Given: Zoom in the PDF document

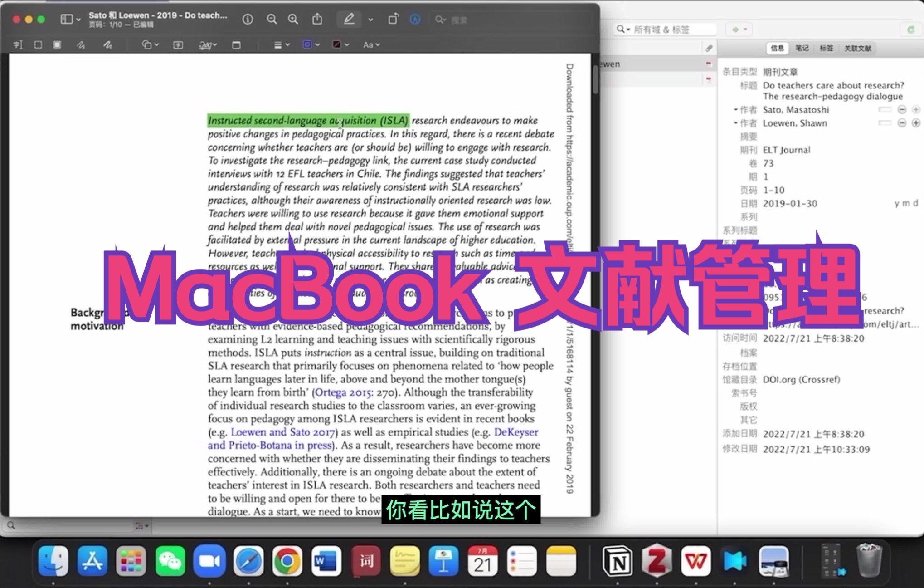Looking at the screenshot, I should click(x=293, y=19).
